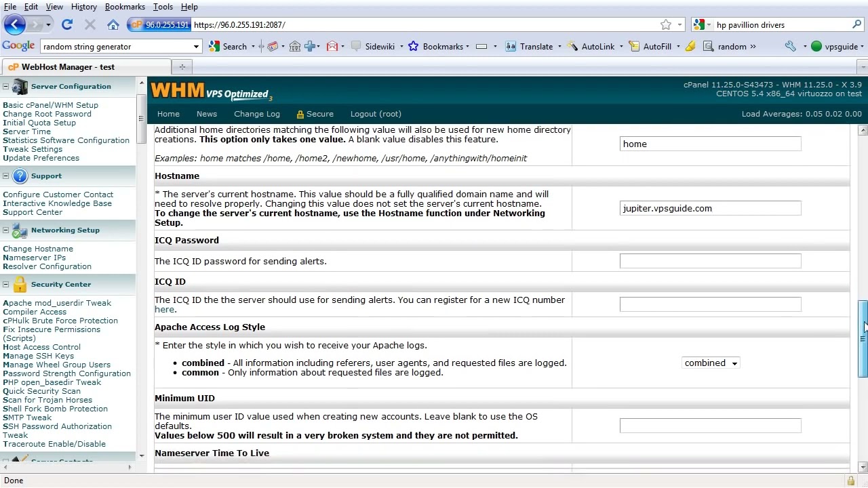Open Change Root Password link
Screen dimensions: 868x488
47,114
